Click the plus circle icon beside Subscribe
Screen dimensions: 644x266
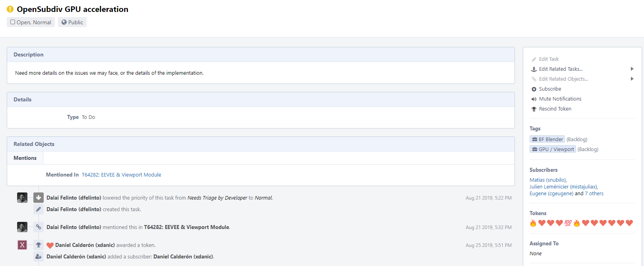coord(534,89)
